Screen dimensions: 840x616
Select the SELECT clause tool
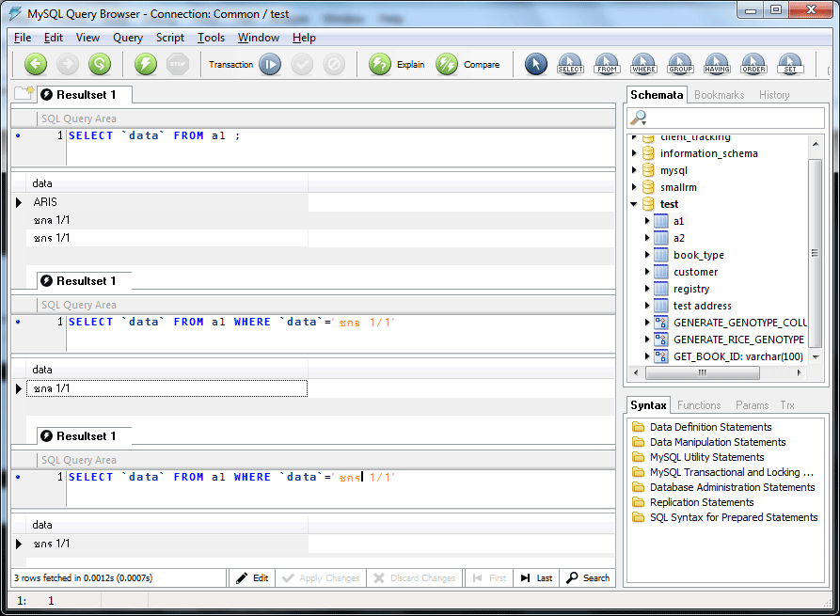coord(571,64)
